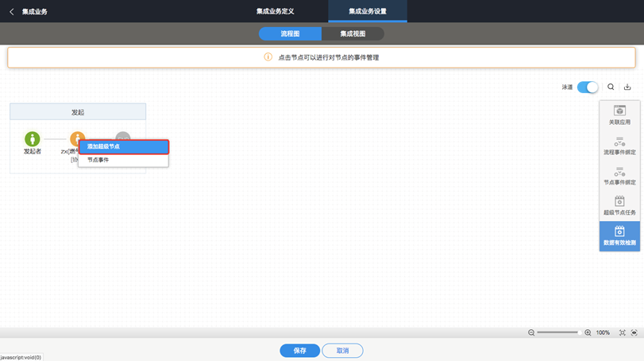The image size is (644, 361).
Task: Switch to the 集成视图 view
Action: pyautogui.click(x=353, y=33)
